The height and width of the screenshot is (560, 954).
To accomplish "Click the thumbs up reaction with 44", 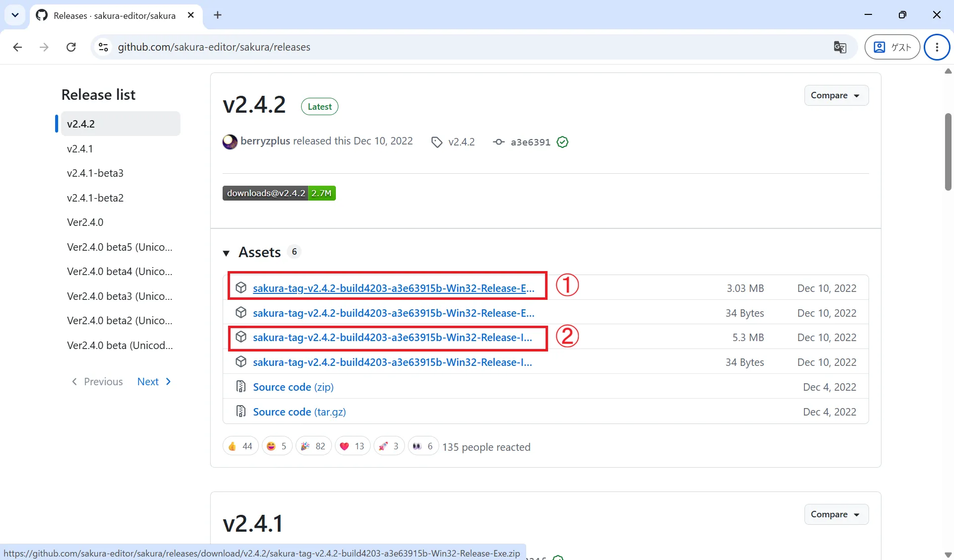I will [240, 446].
